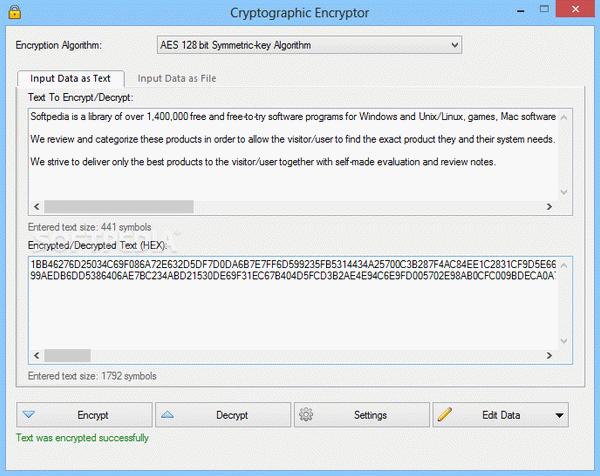Click the input text horizontal scrollbar thumb

point(119,207)
